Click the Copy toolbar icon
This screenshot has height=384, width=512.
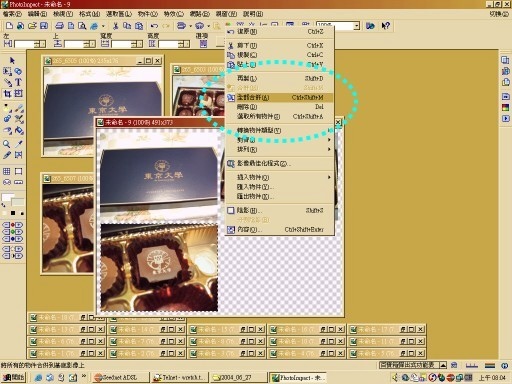[x=127, y=26]
